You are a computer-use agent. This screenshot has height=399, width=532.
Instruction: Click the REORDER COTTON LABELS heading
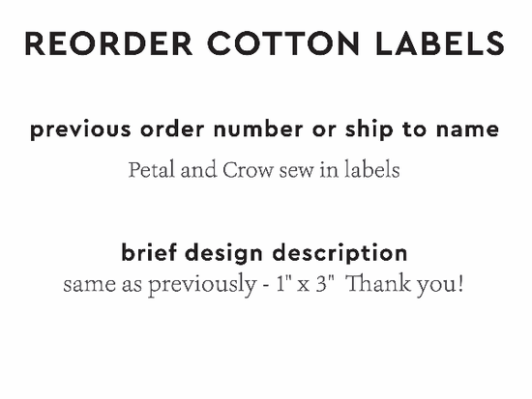point(265,43)
